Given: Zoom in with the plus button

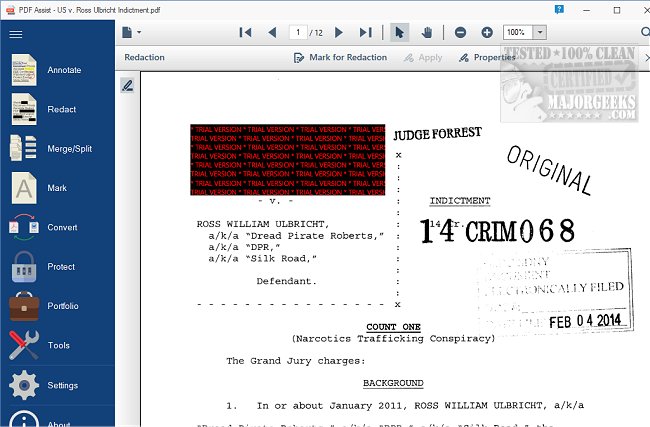Looking at the screenshot, I should 487,32.
